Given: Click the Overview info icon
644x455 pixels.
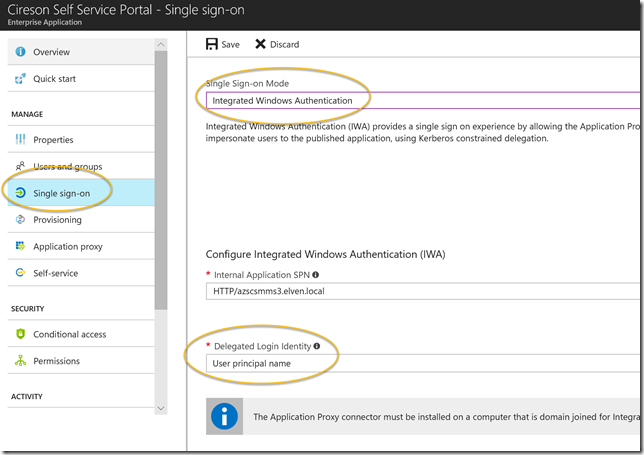Looking at the screenshot, I should [x=20, y=52].
